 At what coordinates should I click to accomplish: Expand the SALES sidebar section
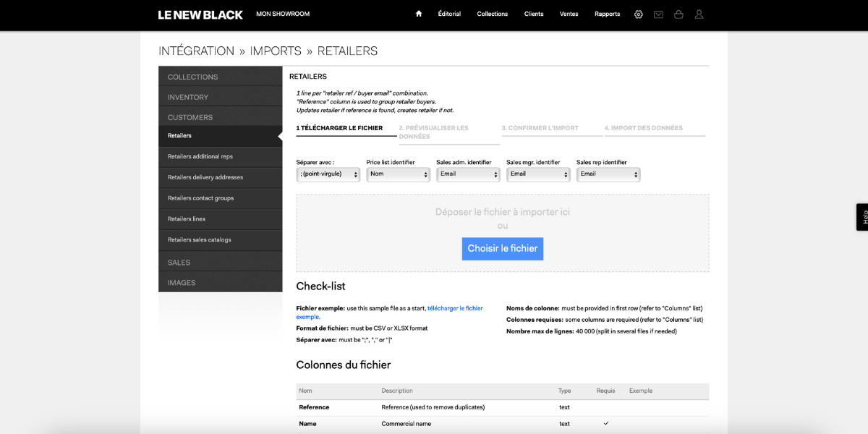[x=221, y=263]
